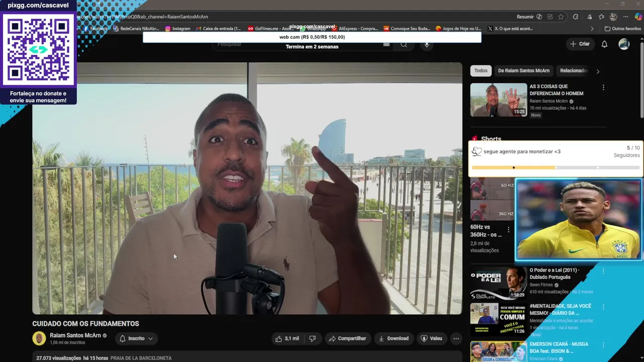Open the Swen Filmes channel name
644x362 pixels.
(541, 285)
